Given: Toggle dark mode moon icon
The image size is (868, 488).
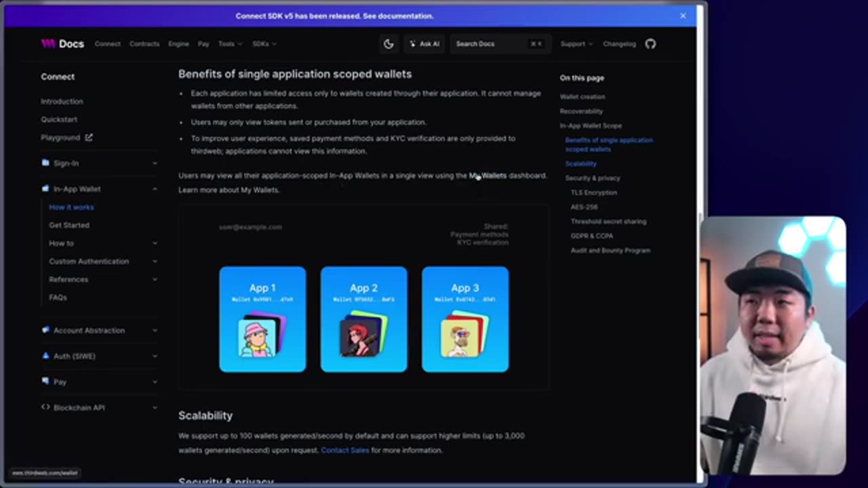Looking at the screenshot, I should coord(389,43).
